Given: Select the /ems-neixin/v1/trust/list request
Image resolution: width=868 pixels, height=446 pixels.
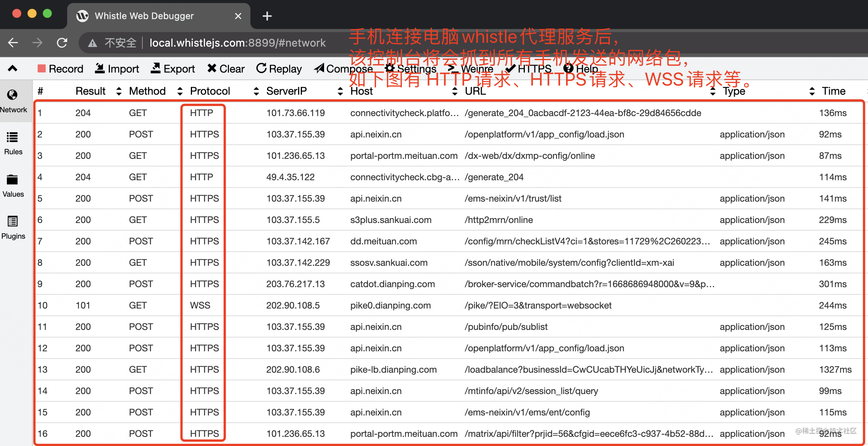Looking at the screenshot, I should click(450, 199).
